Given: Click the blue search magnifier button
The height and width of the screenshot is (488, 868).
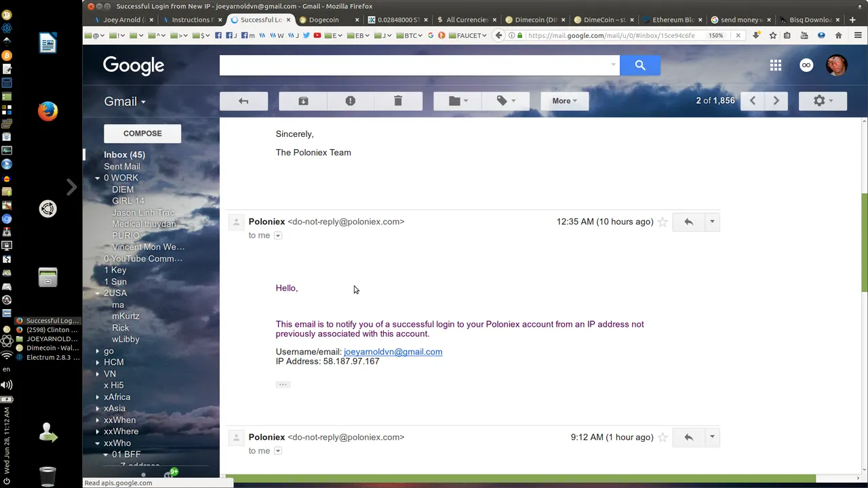Looking at the screenshot, I should click(x=640, y=65).
